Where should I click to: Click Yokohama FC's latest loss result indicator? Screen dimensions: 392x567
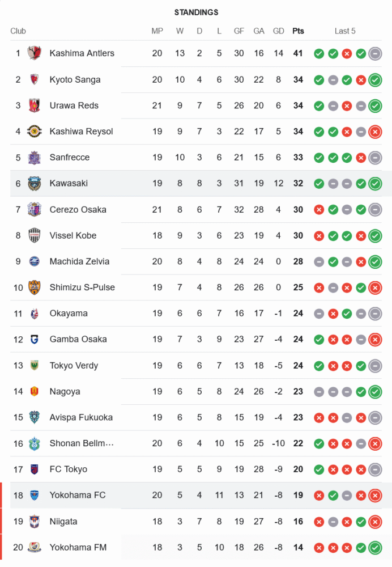tap(375, 496)
